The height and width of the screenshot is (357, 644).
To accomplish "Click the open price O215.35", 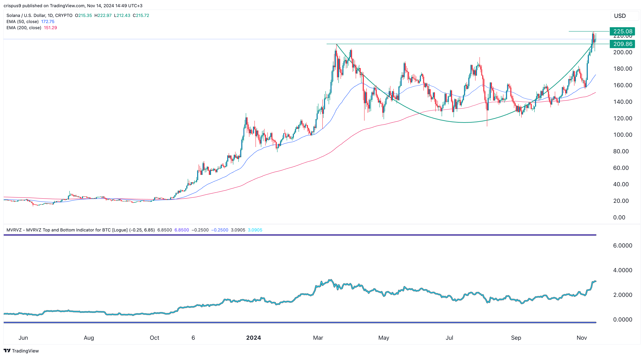I will point(83,15).
